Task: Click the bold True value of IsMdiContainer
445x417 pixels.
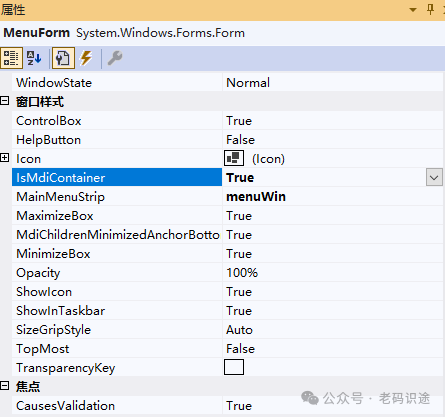Action: pyautogui.click(x=240, y=177)
